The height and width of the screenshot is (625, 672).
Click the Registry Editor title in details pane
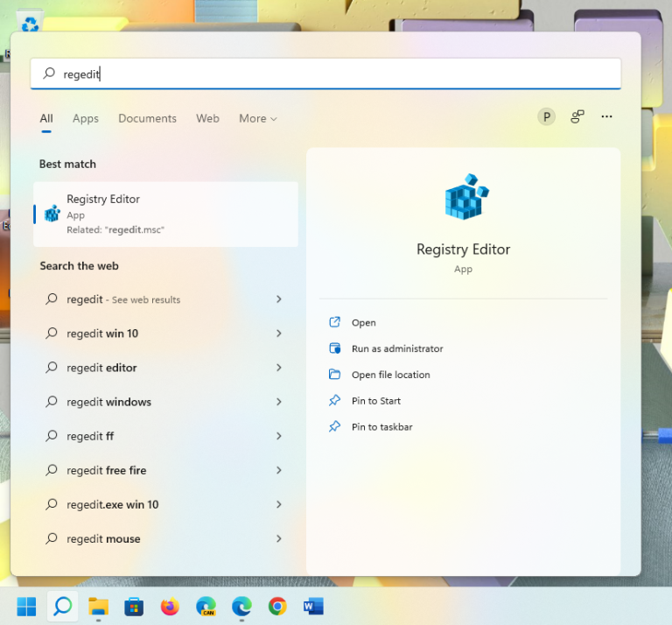[463, 249]
